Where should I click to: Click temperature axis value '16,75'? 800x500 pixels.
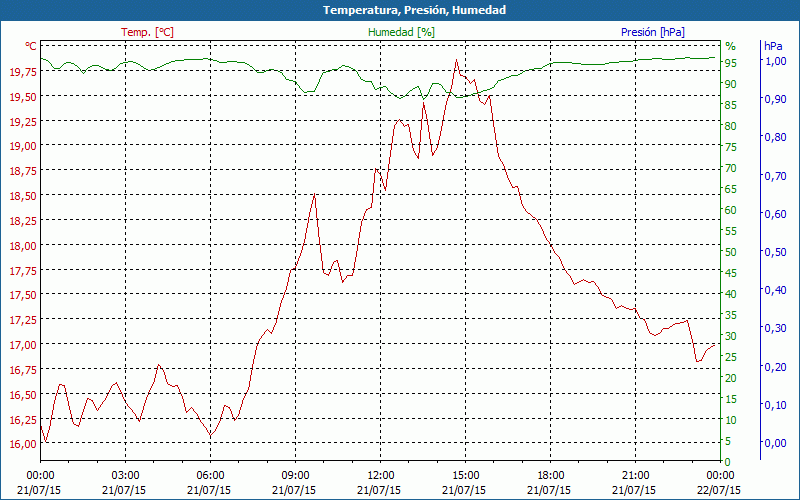(23, 370)
